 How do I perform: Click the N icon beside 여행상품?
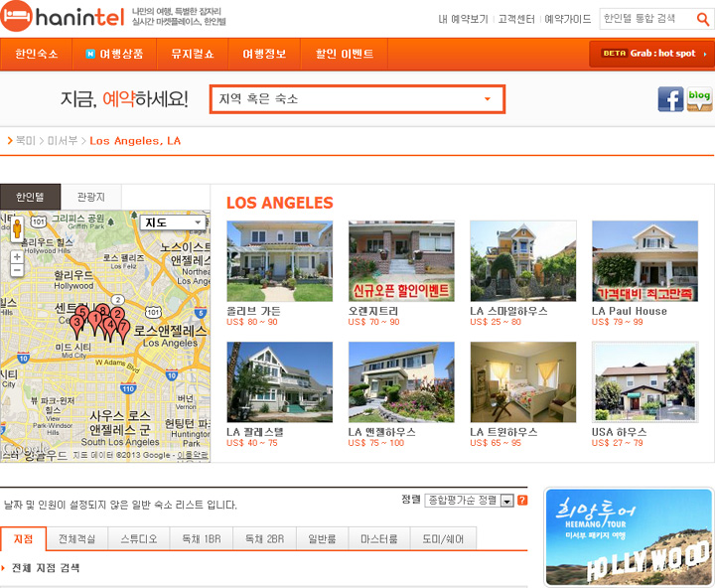90,54
